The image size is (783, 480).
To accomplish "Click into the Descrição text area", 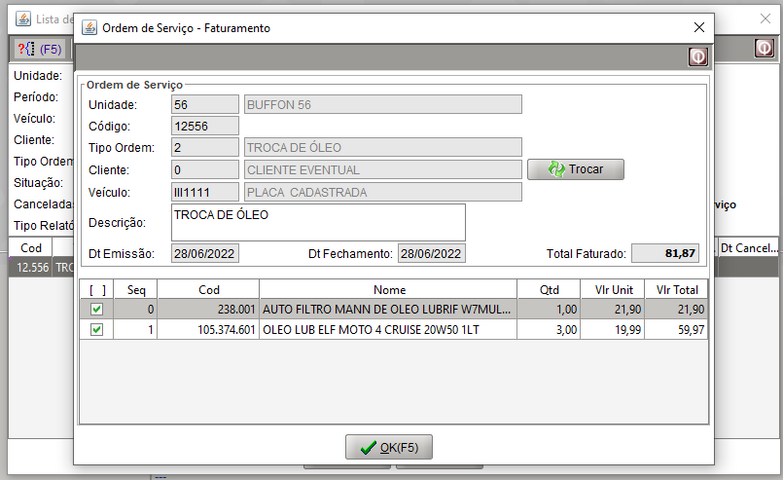I will click(318, 222).
